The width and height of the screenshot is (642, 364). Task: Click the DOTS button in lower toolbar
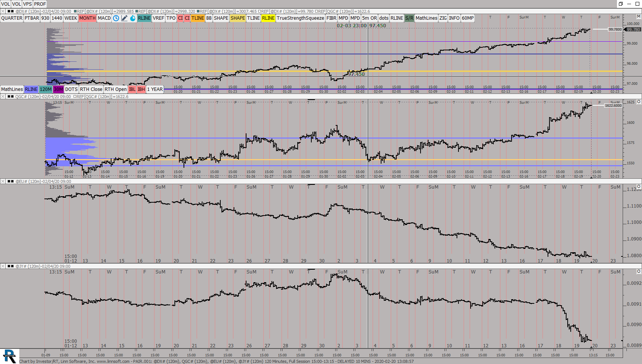pyautogui.click(x=71, y=89)
